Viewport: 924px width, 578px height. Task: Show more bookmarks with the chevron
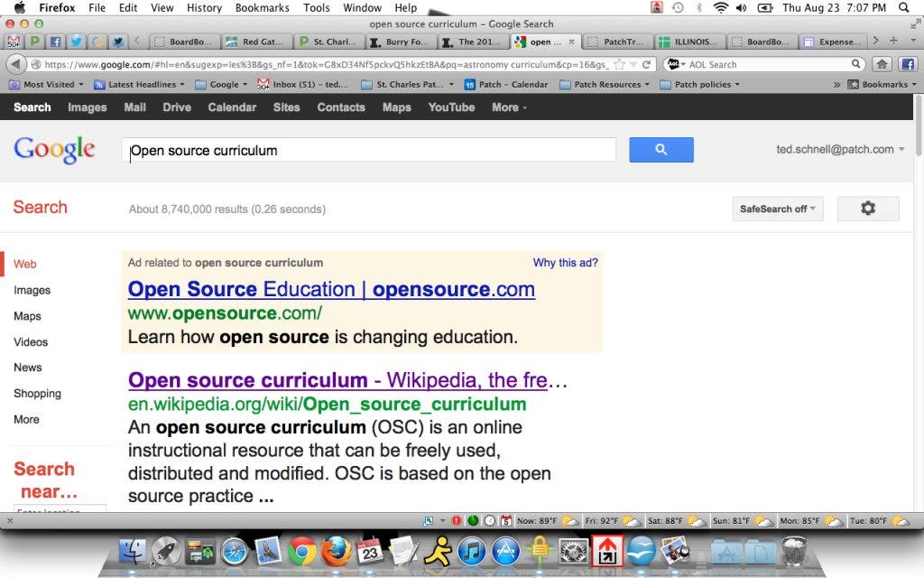[x=836, y=84]
